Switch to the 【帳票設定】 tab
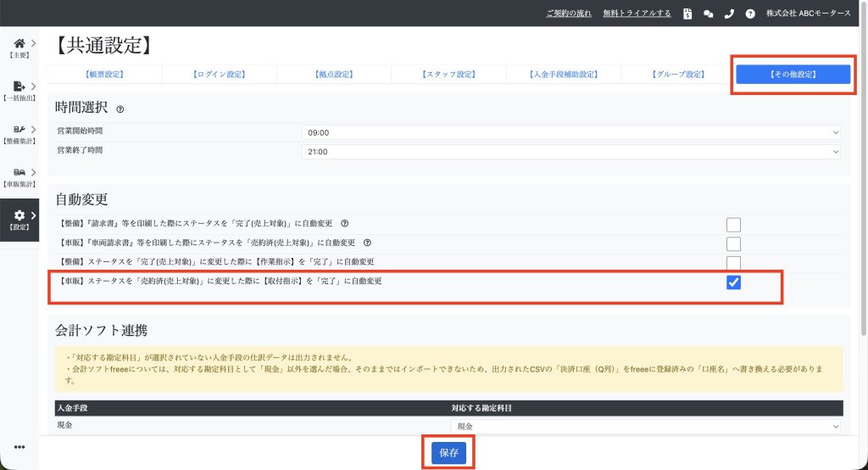This screenshot has height=470, width=868. click(104, 75)
